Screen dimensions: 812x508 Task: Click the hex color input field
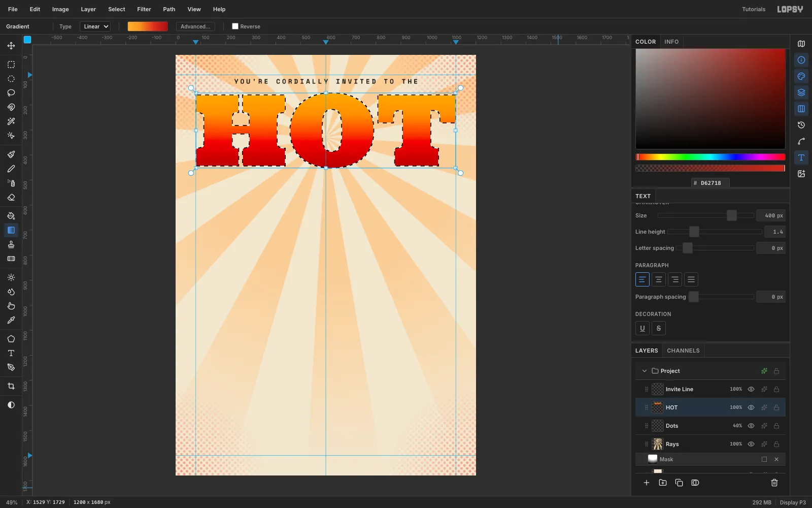click(x=710, y=183)
